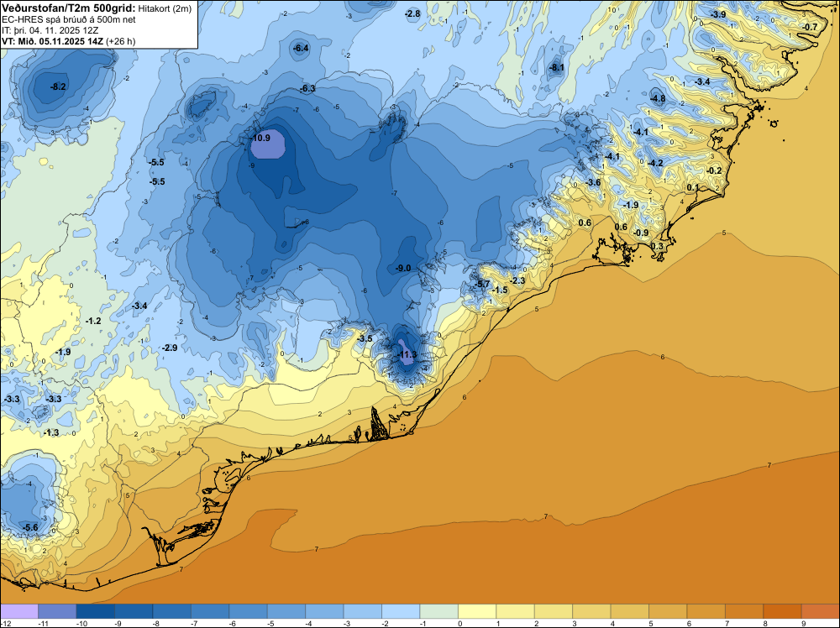Viewport: 840px width, 628px height.
Task: Click the -11.3 temperature minimum label
Action: pos(407,354)
